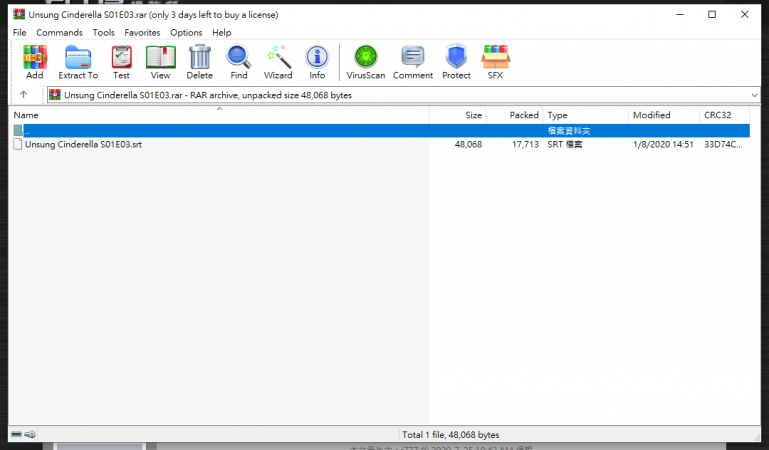Start VirusScan on the archive
This screenshot has height=450, width=769.
tap(366, 62)
